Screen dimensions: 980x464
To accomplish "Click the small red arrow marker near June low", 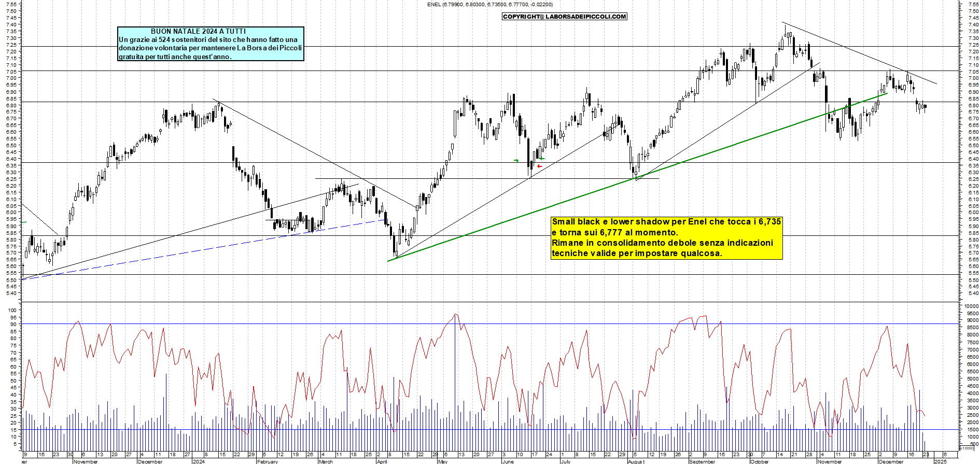I will click(539, 166).
